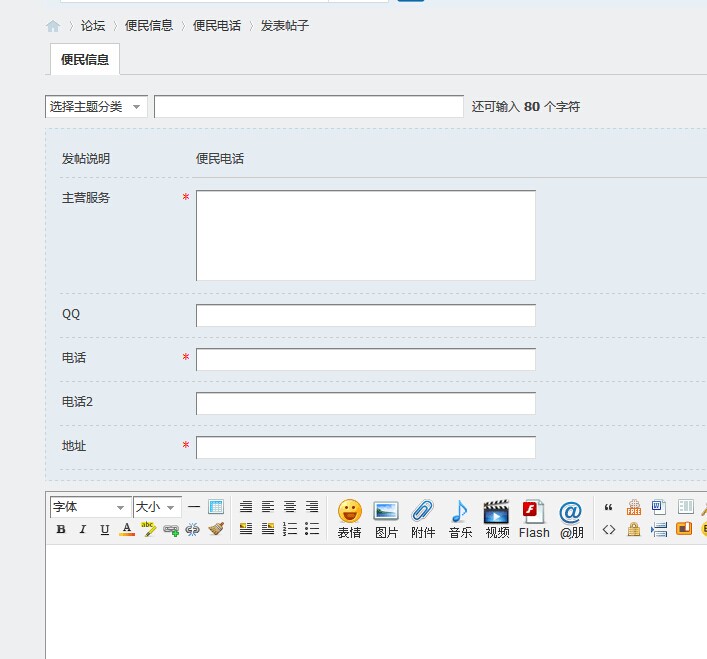The height and width of the screenshot is (659, 707).
Task: Toggle italic formatting
Action: pos(83,529)
